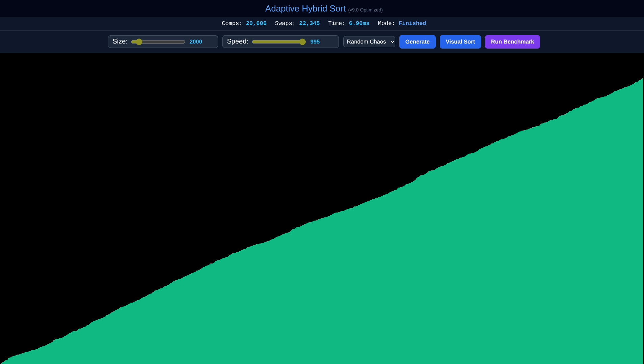The width and height of the screenshot is (644, 364).
Task: Click the Generate button
Action: pos(418,42)
